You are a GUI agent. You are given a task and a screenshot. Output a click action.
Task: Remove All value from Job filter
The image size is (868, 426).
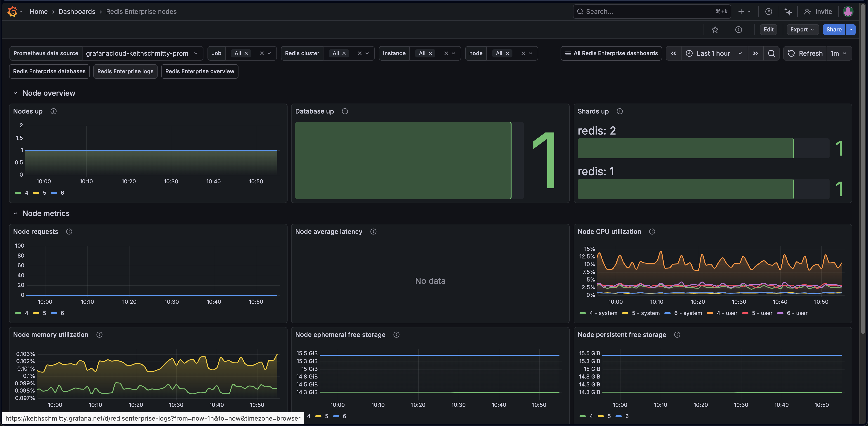pos(246,53)
